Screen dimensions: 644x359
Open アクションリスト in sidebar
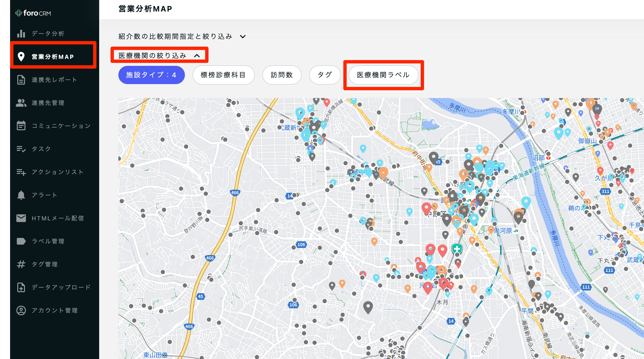point(58,172)
